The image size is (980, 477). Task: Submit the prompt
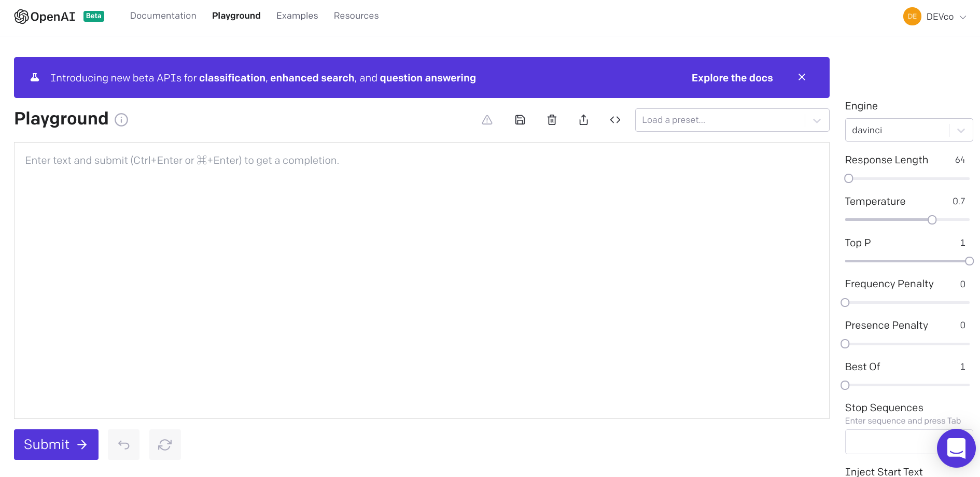point(56,444)
